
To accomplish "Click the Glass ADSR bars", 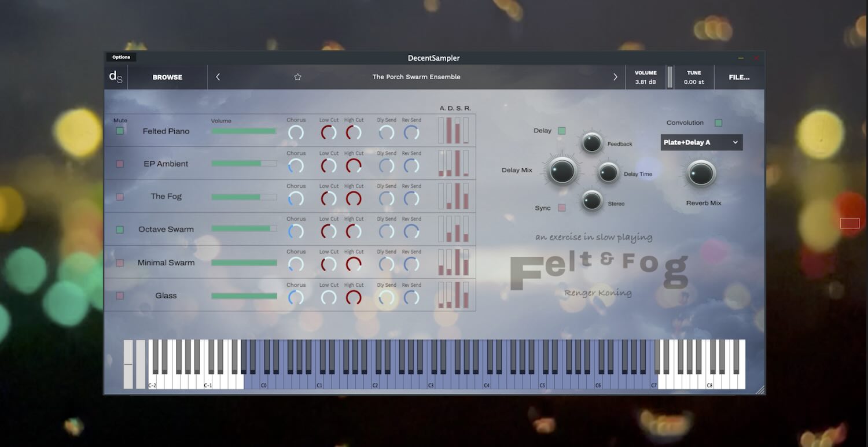I will (x=454, y=295).
